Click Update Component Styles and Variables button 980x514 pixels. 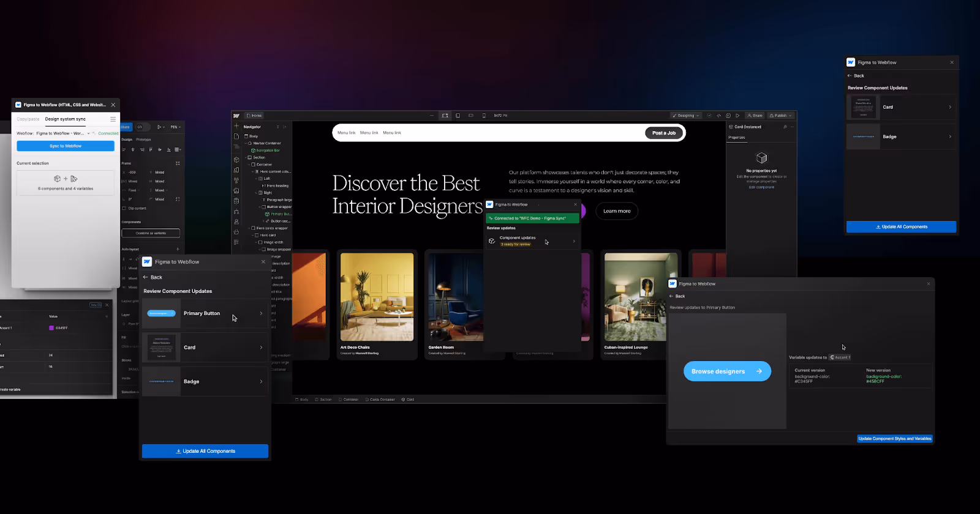point(895,439)
